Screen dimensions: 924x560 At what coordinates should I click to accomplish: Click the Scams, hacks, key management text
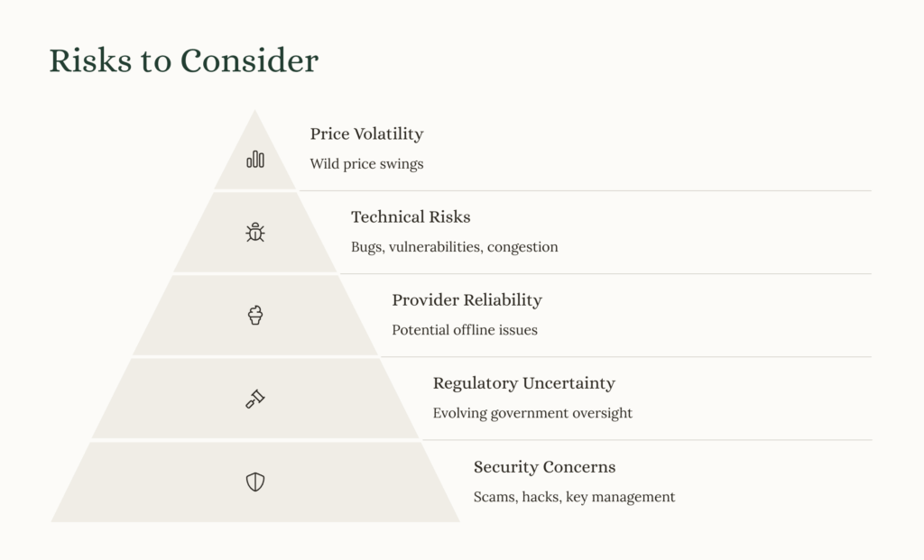pos(574,497)
